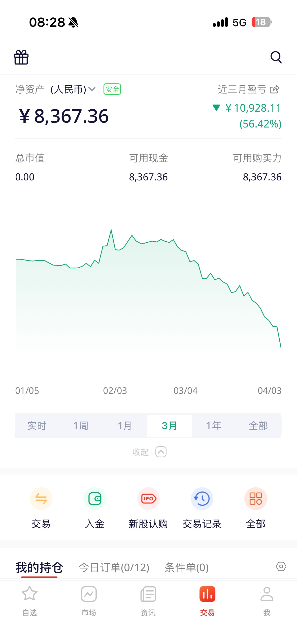Open the gift rewards icon
Screen dimensions: 297x644
tap(21, 57)
